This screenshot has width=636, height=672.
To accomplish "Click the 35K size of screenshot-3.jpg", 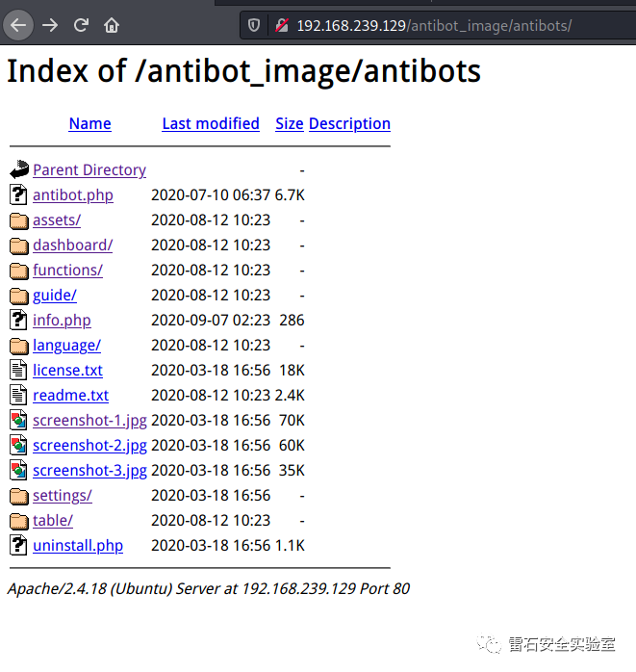I will point(292,471).
